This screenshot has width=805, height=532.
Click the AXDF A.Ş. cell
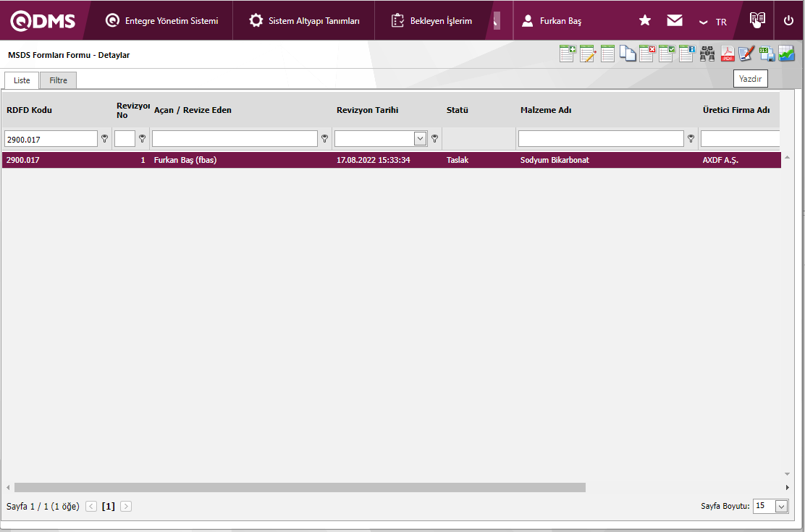coord(721,160)
